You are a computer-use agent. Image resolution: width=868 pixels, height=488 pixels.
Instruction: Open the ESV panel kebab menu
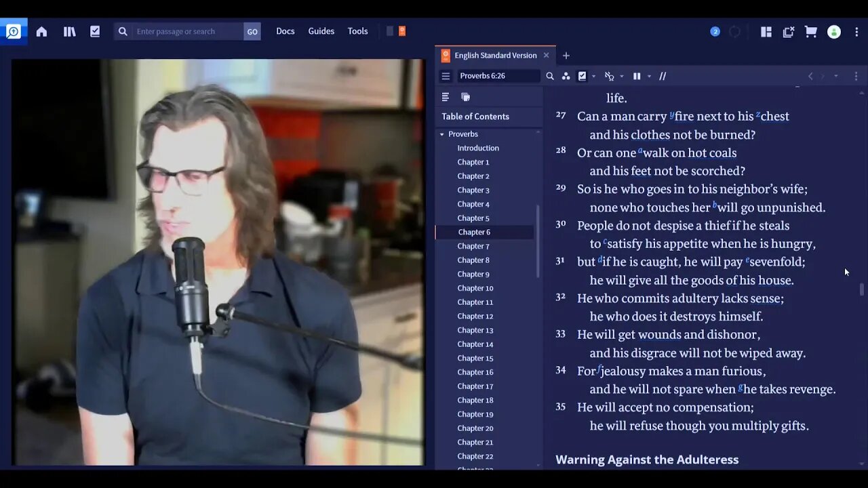856,76
